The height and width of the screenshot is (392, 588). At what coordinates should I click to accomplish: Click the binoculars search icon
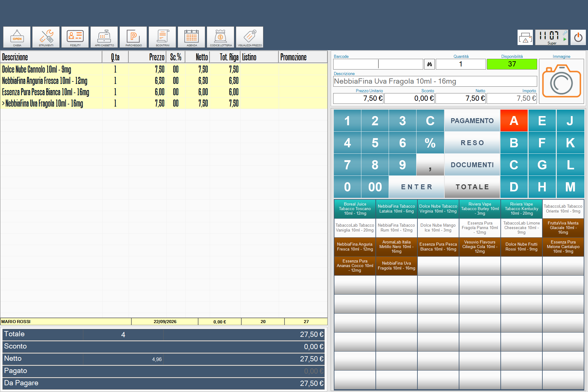click(429, 64)
